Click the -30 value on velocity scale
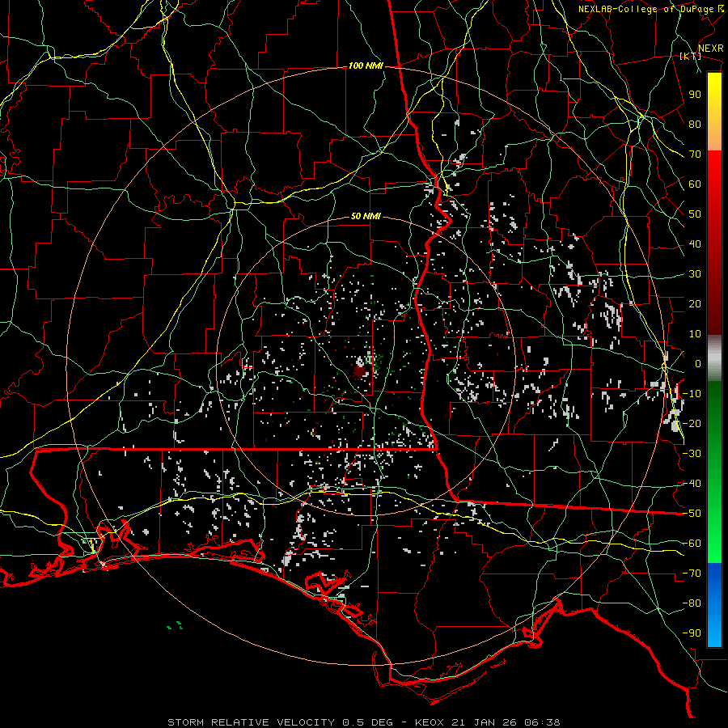 (x=692, y=454)
